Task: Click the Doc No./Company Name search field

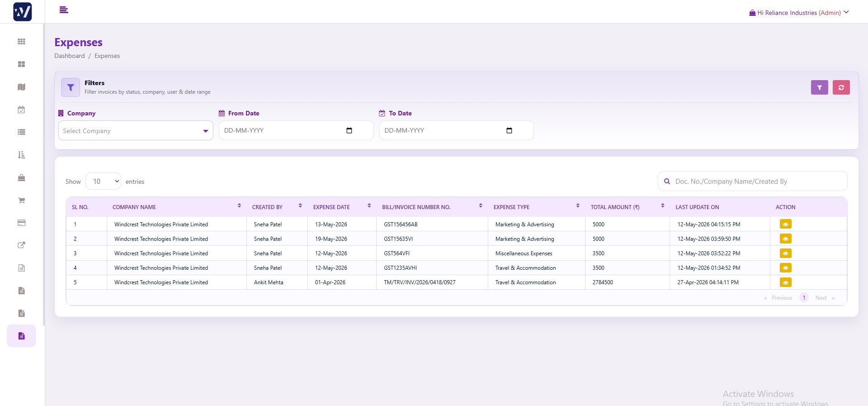Action: 752,181
